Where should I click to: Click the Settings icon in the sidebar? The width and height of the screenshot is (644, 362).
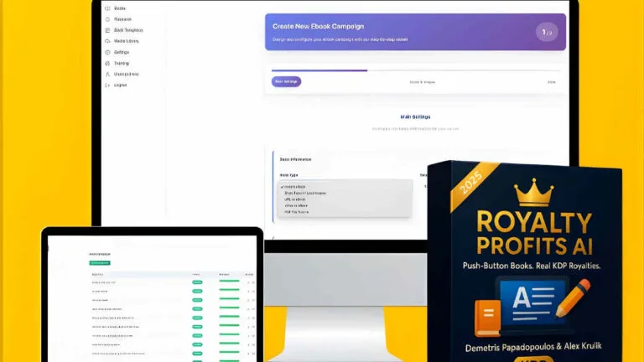107,53
